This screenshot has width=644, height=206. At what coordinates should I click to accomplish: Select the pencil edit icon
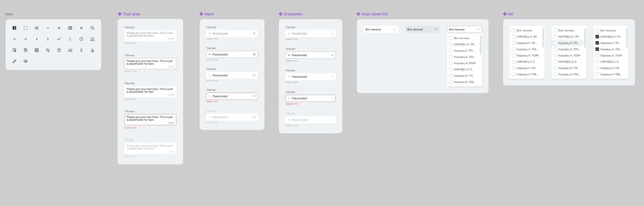tap(14, 61)
